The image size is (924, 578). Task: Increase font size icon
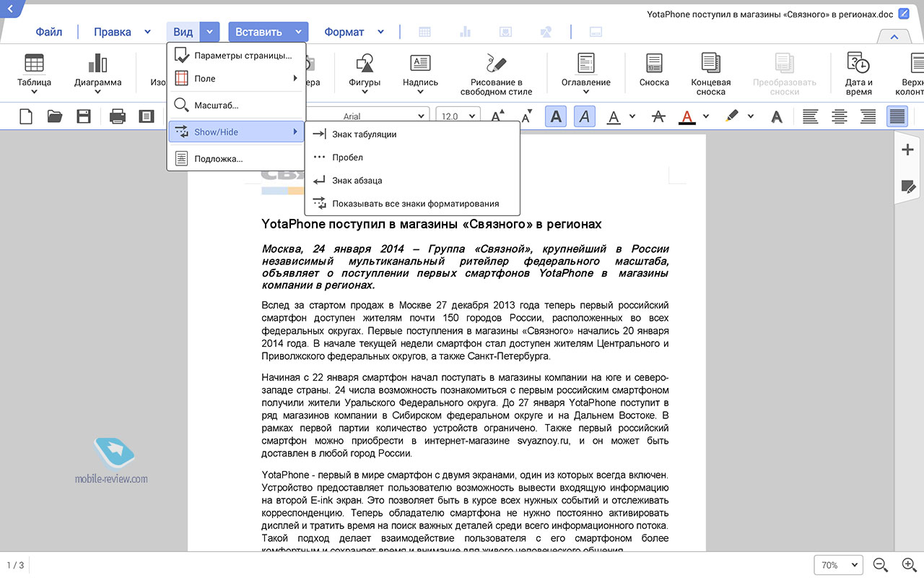(x=498, y=116)
